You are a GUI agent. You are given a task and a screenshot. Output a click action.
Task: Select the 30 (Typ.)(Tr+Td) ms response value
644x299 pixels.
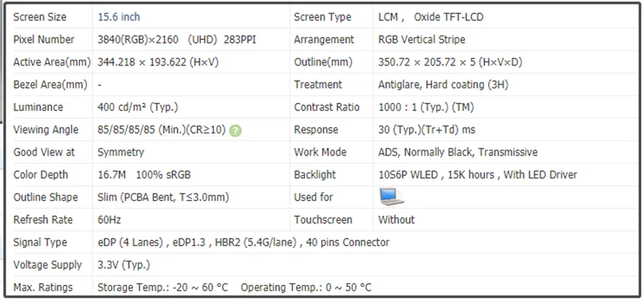coord(426,129)
